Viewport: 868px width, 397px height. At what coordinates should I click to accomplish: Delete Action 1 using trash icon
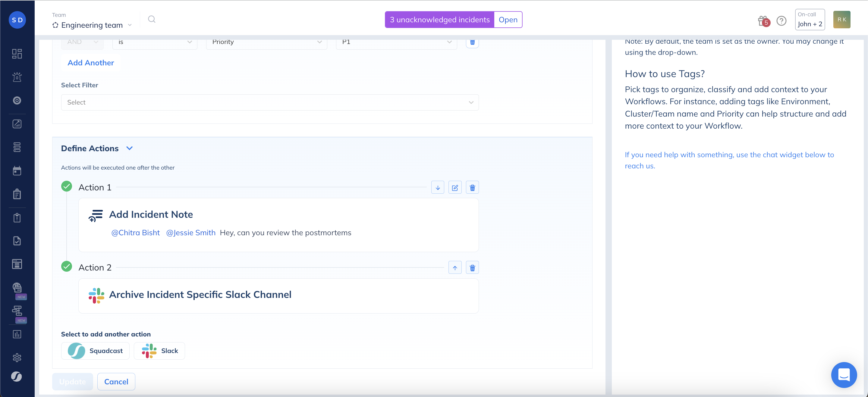coord(472,188)
